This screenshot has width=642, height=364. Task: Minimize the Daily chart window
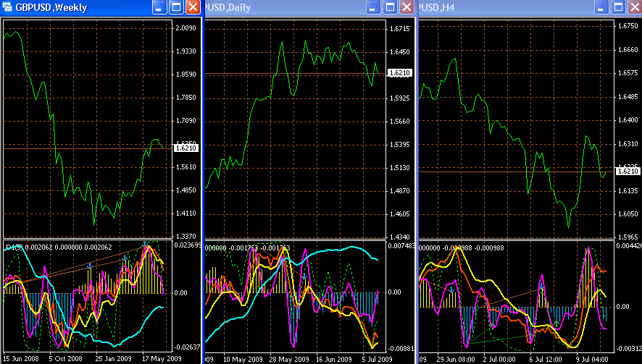tap(373, 7)
